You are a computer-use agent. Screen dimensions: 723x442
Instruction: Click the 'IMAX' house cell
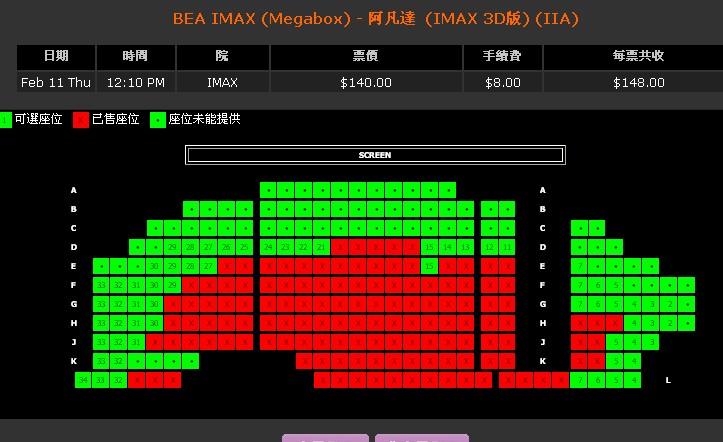222,83
